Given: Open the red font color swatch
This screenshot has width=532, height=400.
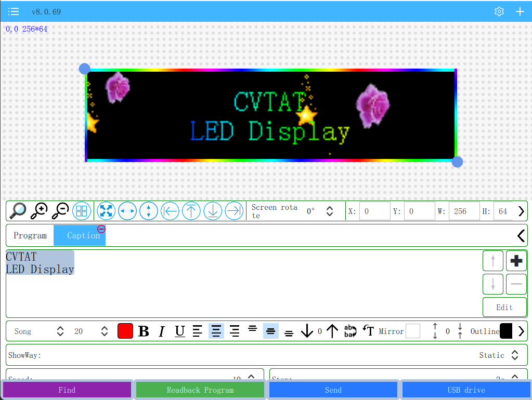Looking at the screenshot, I should (x=125, y=331).
